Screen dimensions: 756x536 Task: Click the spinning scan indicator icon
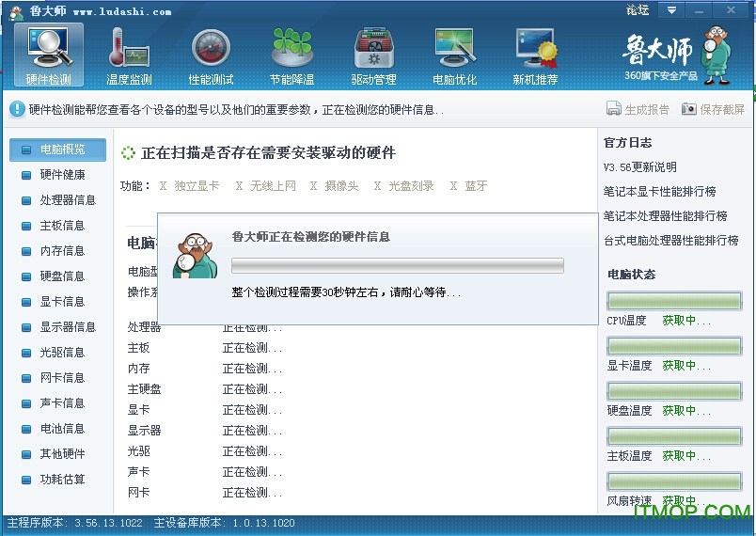pyautogui.click(x=128, y=153)
